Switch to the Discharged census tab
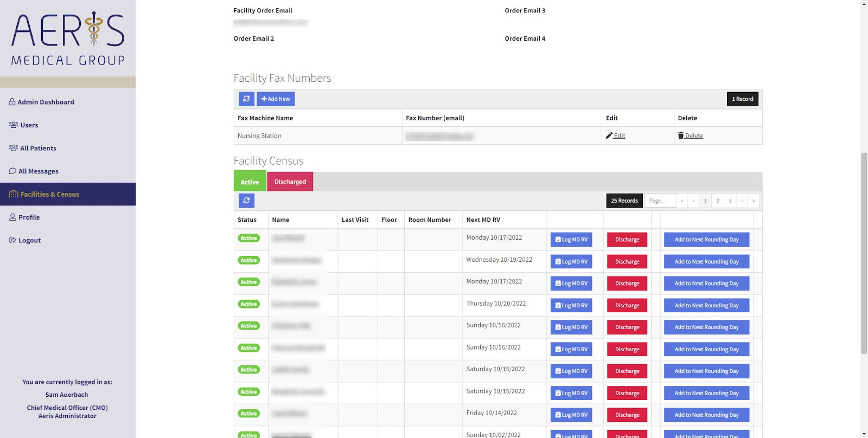868x438 pixels. click(x=290, y=182)
